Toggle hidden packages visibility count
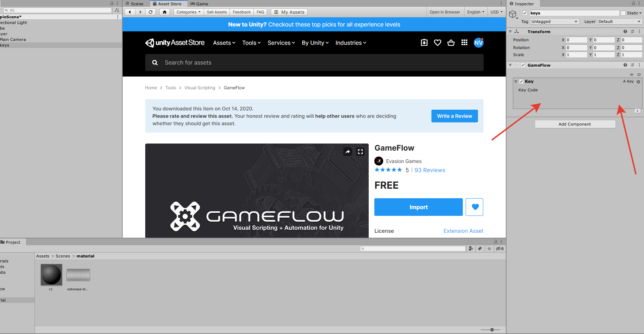This screenshot has width=644, height=334. [500, 249]
